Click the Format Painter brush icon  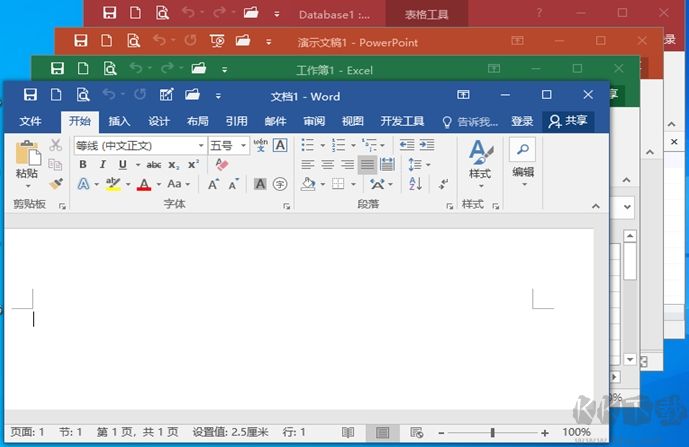coord(56,184)
